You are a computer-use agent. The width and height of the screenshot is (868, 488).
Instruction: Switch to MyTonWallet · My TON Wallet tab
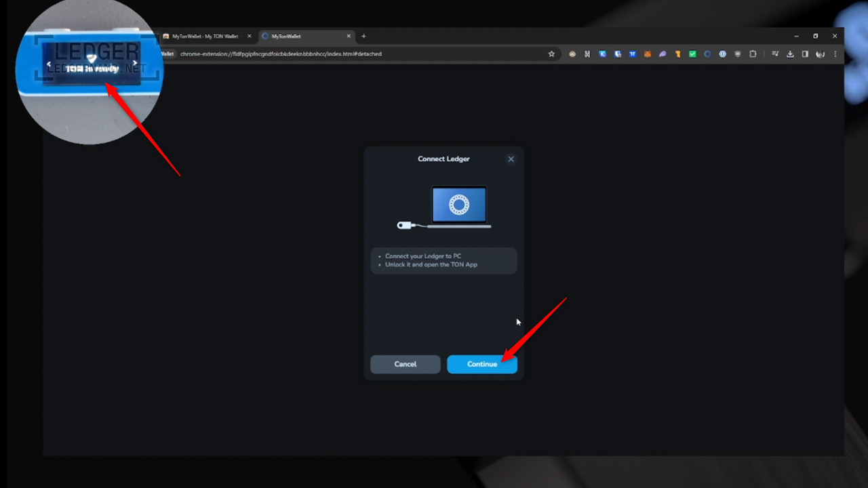pos(207,36)
